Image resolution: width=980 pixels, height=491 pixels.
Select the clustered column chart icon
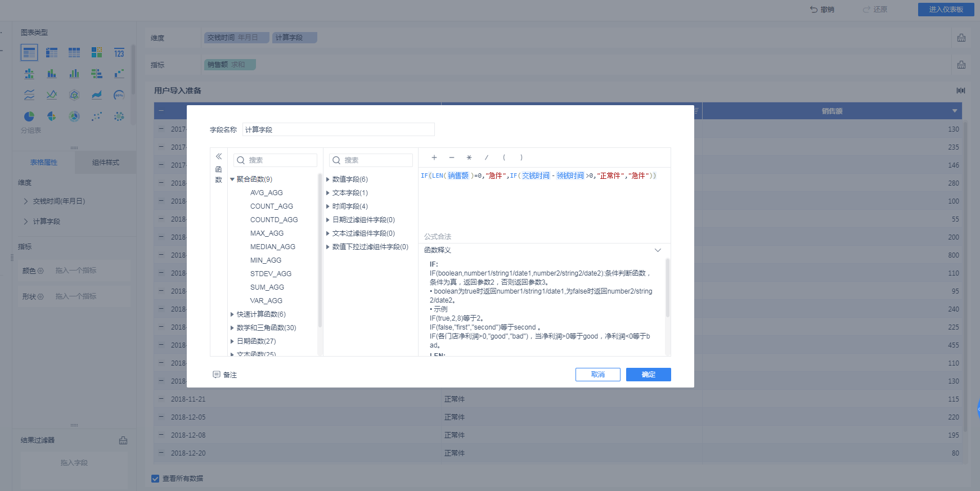click(74, 74)
